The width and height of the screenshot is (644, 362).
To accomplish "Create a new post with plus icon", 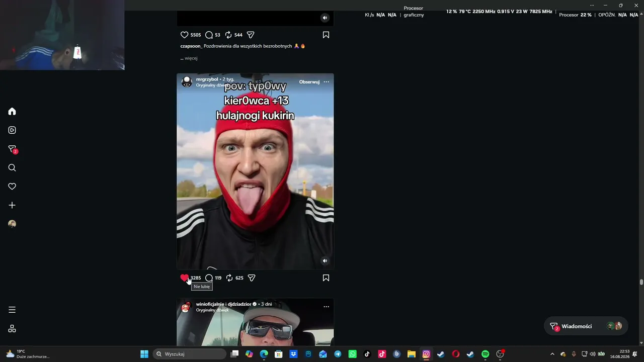I will click(x=12, y=205).
